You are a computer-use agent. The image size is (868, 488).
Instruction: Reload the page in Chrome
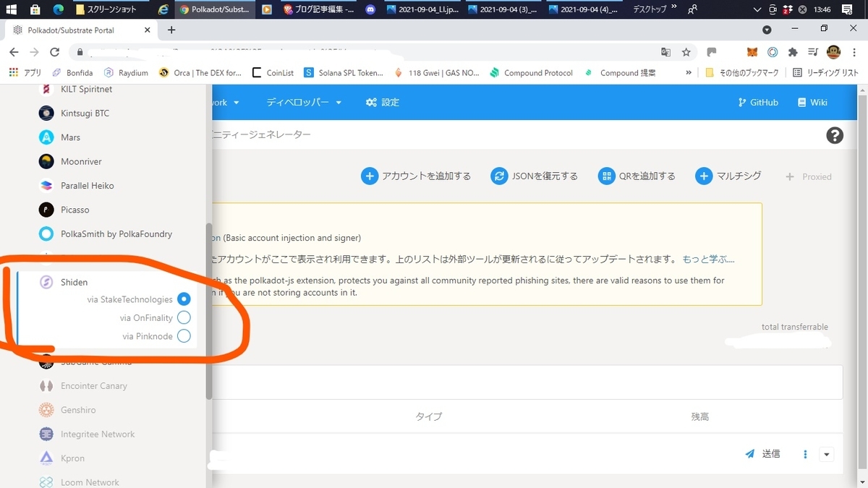(54, 52)
